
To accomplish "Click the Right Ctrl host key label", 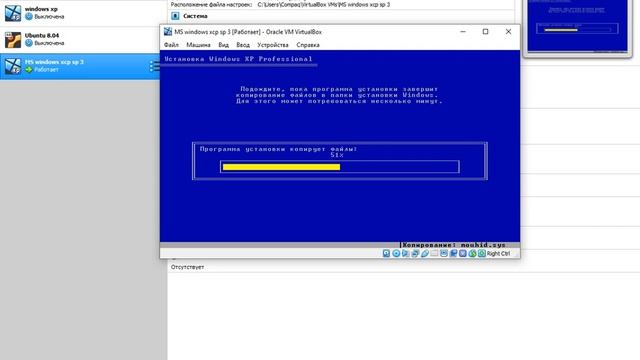I will point(498,253).
